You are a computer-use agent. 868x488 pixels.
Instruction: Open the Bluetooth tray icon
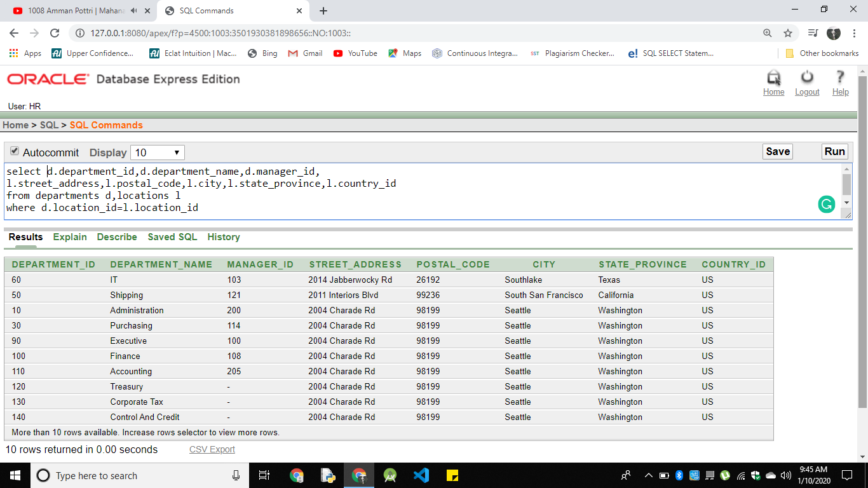pos(679,475)
